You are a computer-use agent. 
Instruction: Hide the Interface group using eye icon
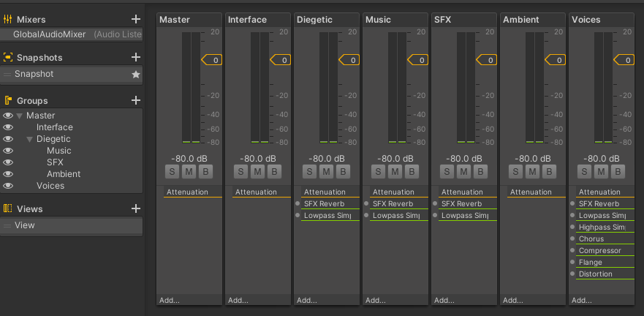pyautogui.click(x=8, y=127)
